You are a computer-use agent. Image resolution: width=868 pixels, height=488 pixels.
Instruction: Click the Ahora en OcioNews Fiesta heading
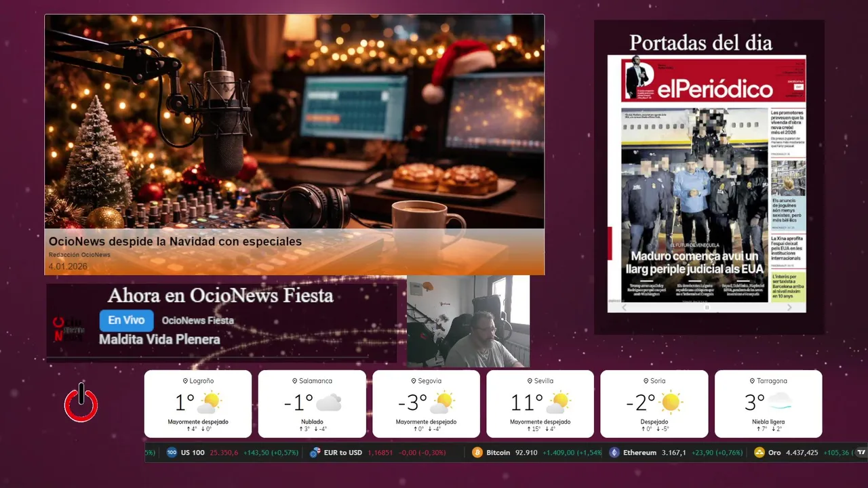click(x=220, y=296)
